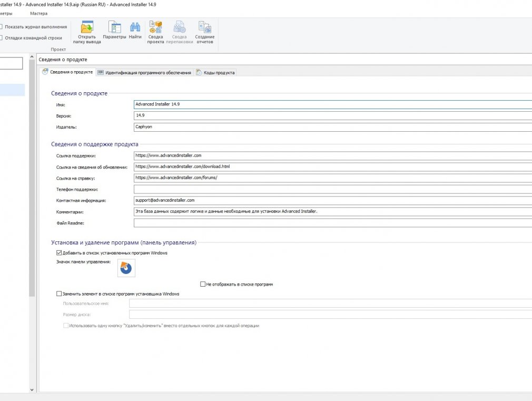Click heading Сведения о поддержке продукта
Viewport: 532px width, 401px height.
pyautogui.click(x=95, y=144)
